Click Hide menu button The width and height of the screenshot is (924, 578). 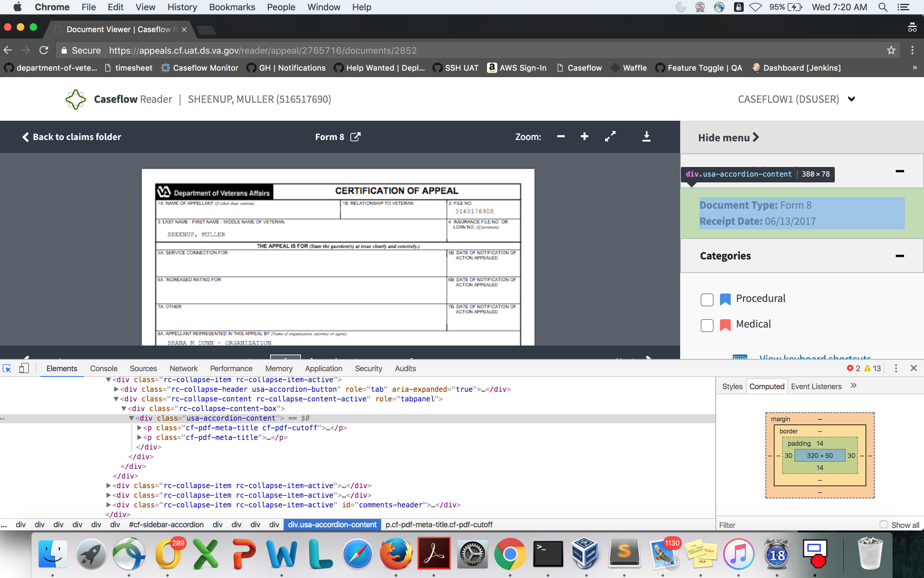pyautogui.click(x=729, y=138)
